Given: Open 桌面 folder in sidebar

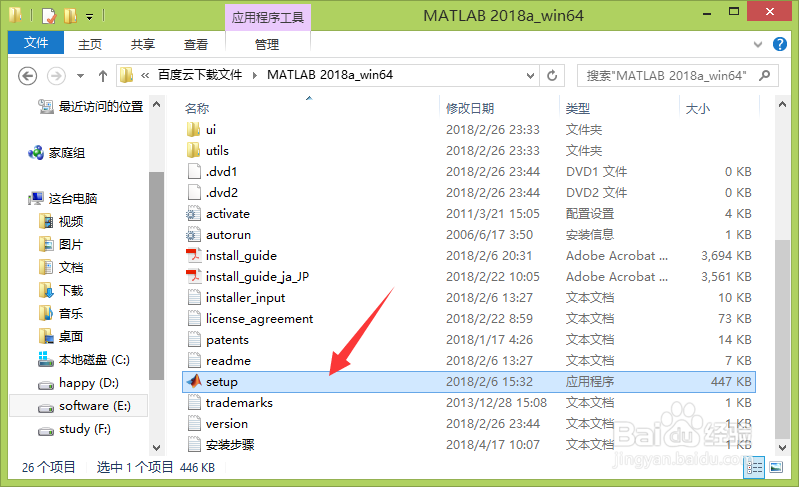Looking at the screenshot, I should click(61, 336).
